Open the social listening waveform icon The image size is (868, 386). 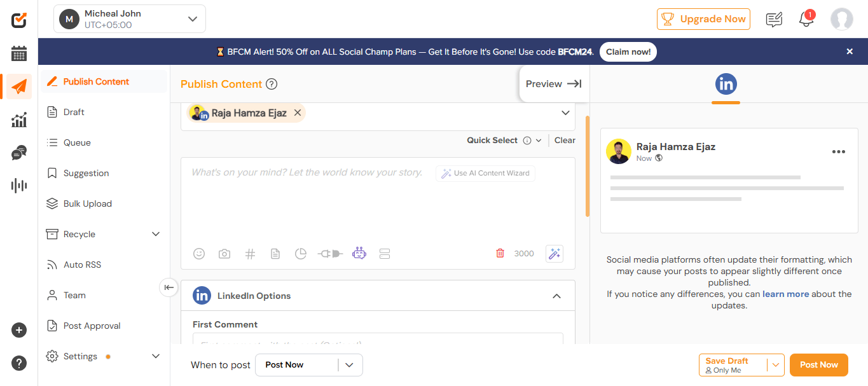tap(19, 186)
